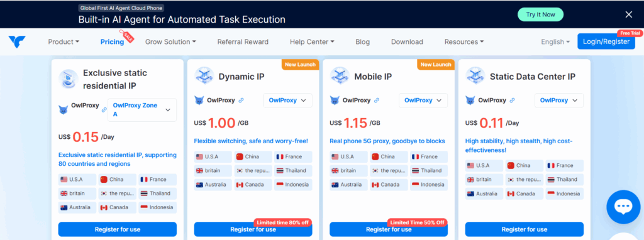Click the Dynamic IP card icon
This screenshot has width=644, height=240.
(x=204, y=76)
